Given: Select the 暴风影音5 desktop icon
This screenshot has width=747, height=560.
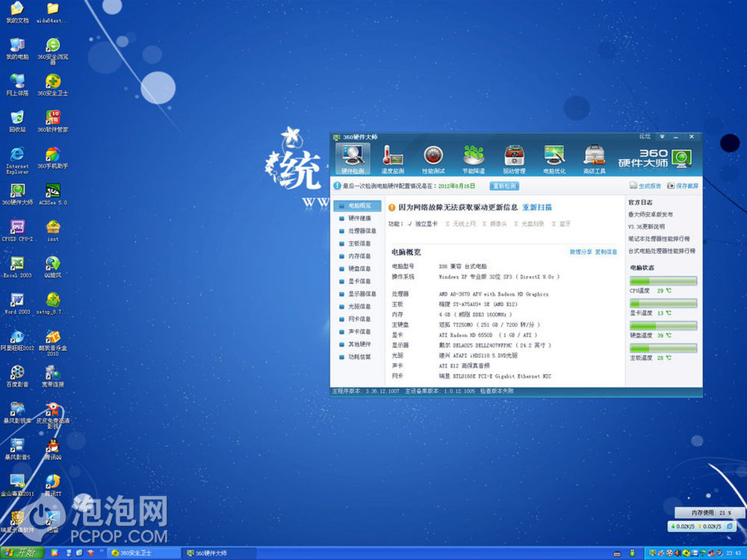Looking at the screenshot, I should click(17, 449).
